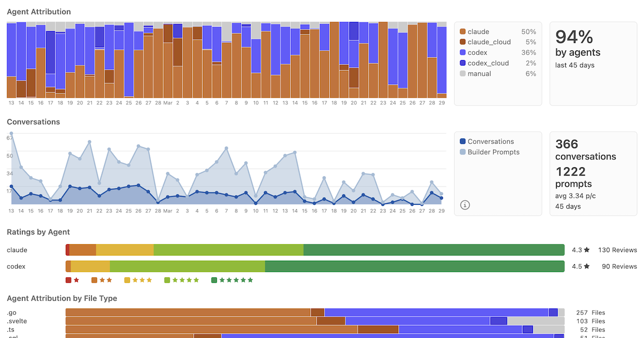Screen dimensions: 644x338
Task: Click the gray manual legend swatch
Action: [463, 74]
